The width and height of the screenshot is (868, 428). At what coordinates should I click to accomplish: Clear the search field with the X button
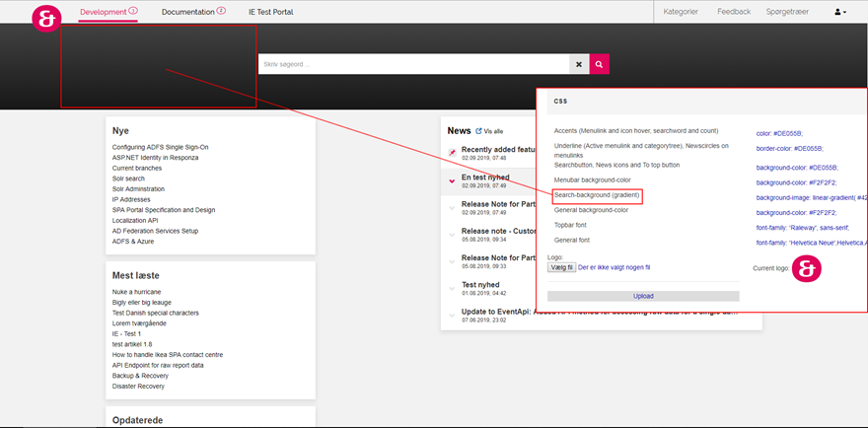tap(579, 64)
